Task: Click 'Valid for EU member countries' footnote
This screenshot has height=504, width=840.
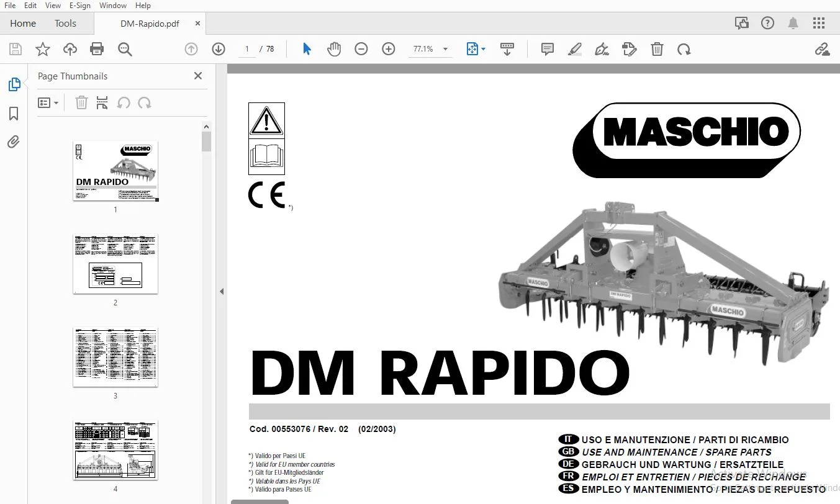Action: (x=295, y=464)
